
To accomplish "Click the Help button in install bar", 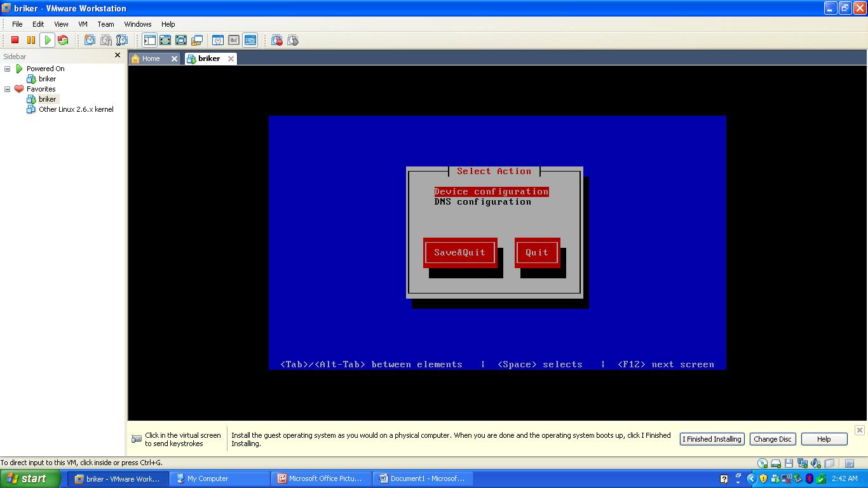I will [824, 439].
